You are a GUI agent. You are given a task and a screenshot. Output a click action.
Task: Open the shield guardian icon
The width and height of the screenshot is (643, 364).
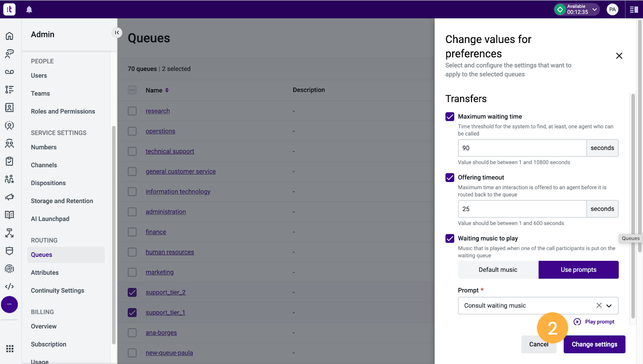(9, 251)
